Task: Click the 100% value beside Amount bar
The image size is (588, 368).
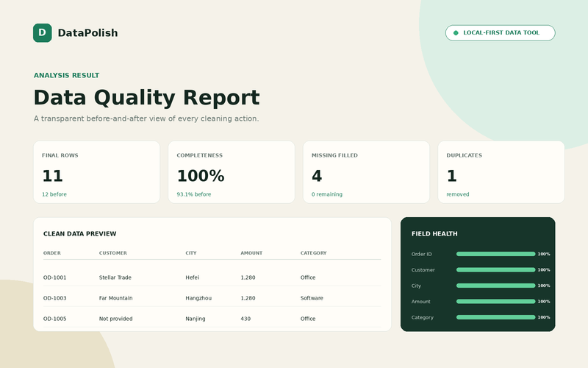Action: [x=544, y=302]
